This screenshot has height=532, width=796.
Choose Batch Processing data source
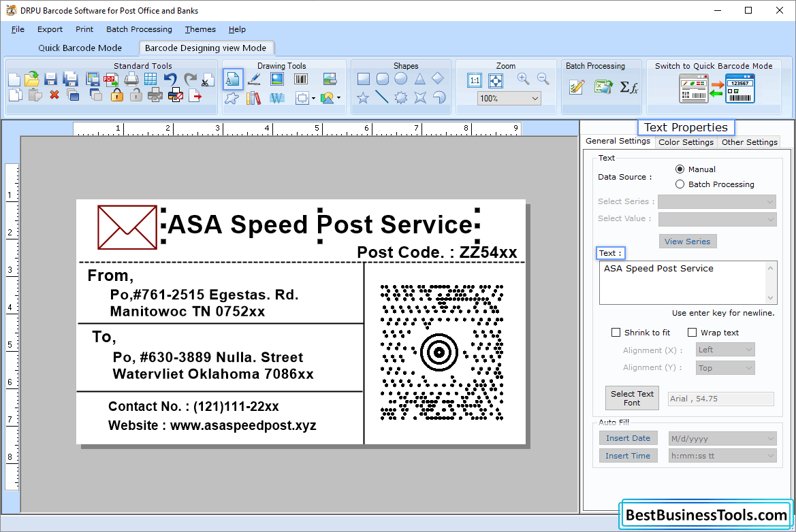pyautogui.click(x=680, y=184)
